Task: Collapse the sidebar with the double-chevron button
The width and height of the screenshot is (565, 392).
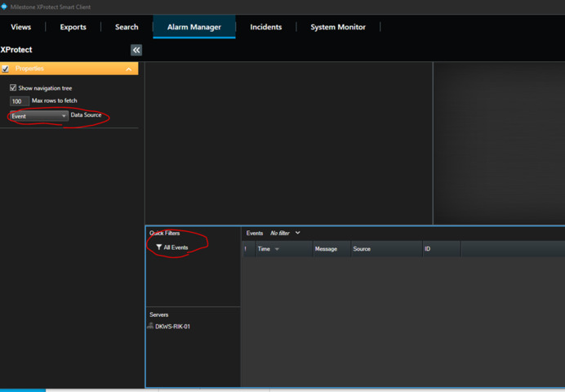Action: coord(136,50)
